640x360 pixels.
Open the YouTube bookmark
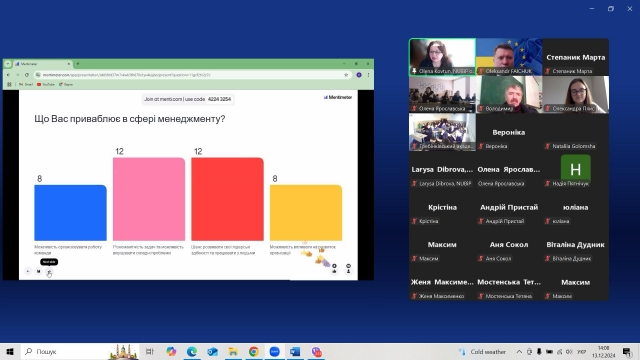[x=46, y=84]
